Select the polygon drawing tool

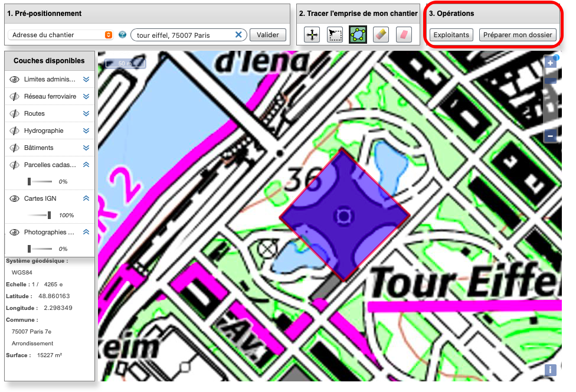pyautogui.click(x=358, y=35)
